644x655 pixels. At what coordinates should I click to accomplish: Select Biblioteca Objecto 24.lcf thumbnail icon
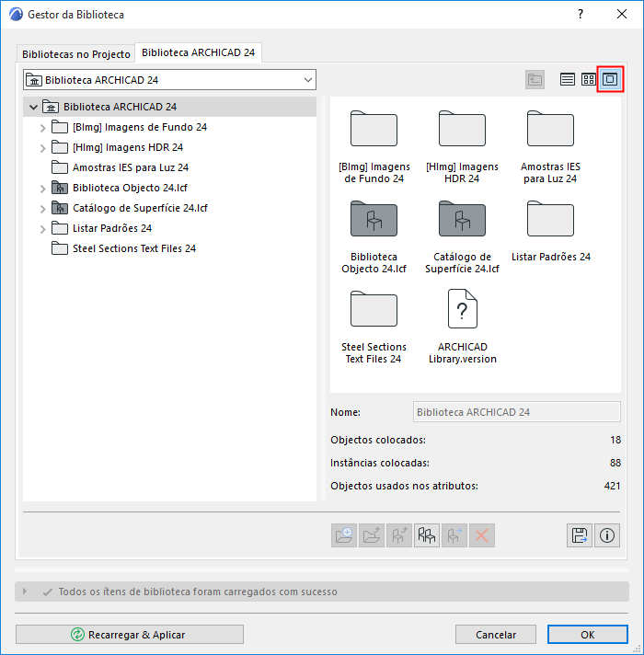[374, 219]
